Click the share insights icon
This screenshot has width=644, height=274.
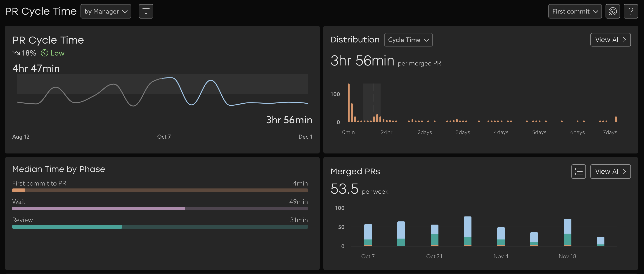[613, 11]
